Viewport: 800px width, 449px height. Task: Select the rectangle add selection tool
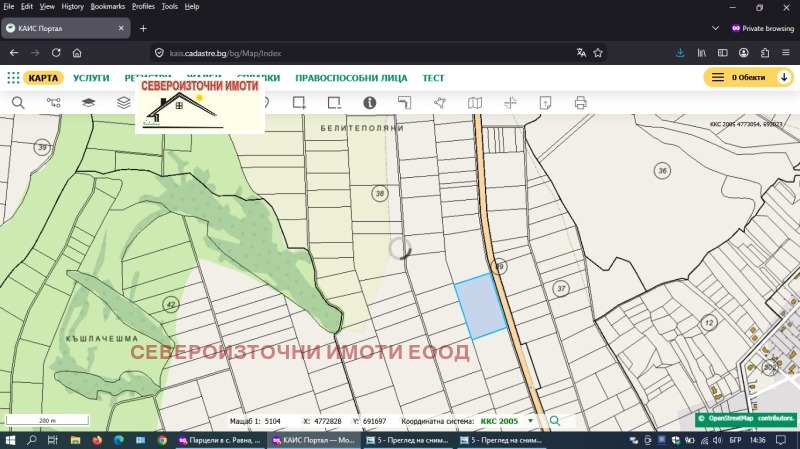point(299,103)
